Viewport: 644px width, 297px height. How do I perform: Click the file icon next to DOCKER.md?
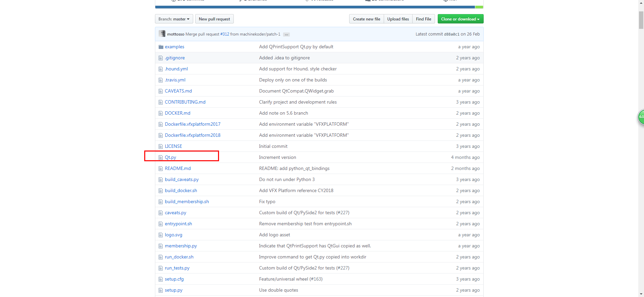[160, 113]
